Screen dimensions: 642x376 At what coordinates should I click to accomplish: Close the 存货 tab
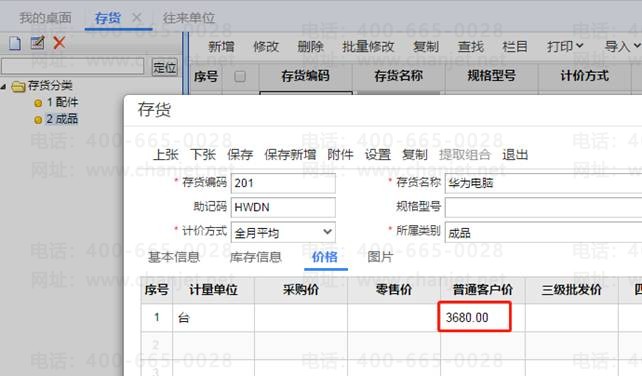tap(137, 18)
